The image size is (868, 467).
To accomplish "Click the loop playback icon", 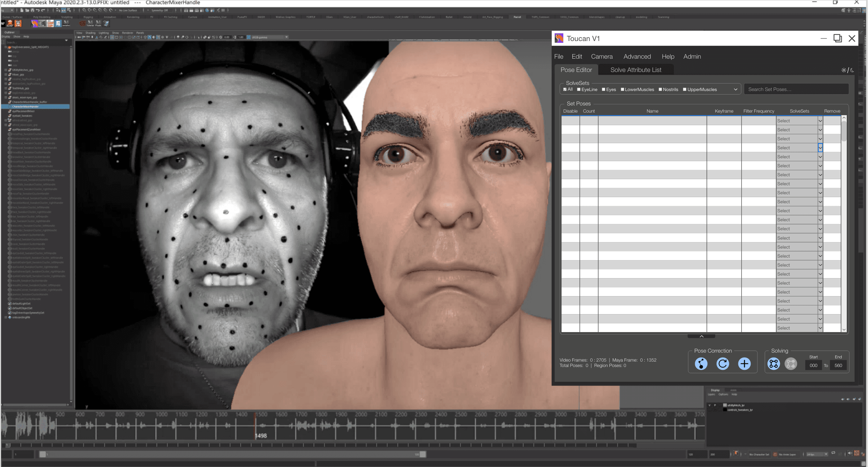I will pyautogui.click(x=833, y=453).
